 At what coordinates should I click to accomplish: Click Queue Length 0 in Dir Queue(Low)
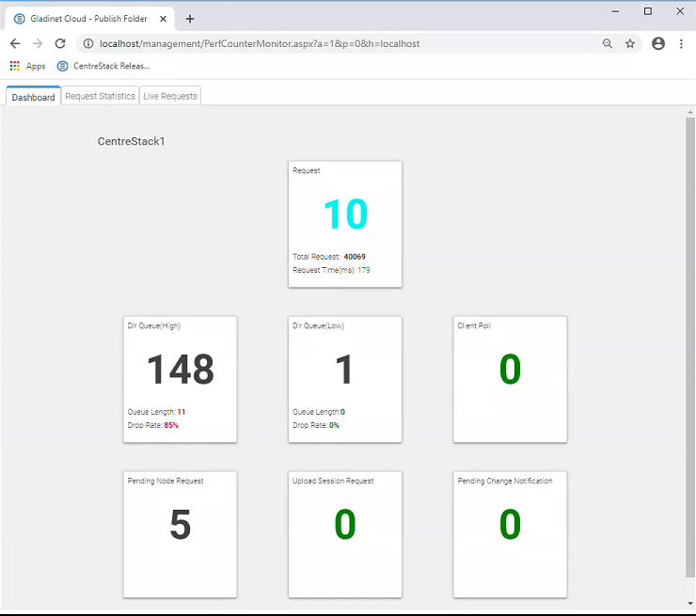pyautogui.click(x=319, y=412)
